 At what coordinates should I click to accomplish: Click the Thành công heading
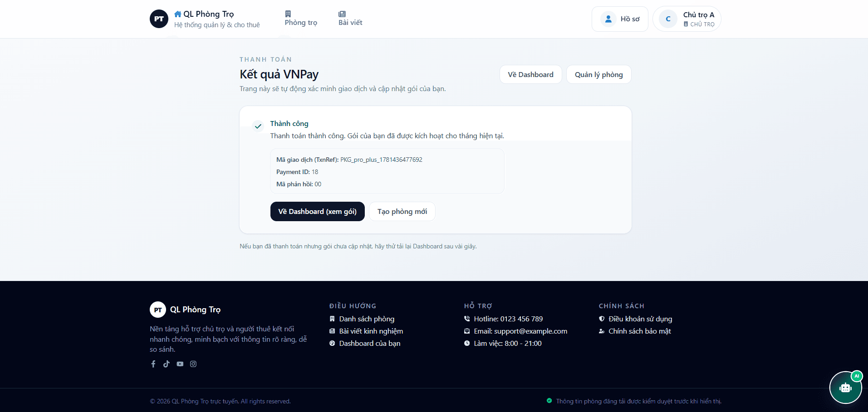pos(289,124)
